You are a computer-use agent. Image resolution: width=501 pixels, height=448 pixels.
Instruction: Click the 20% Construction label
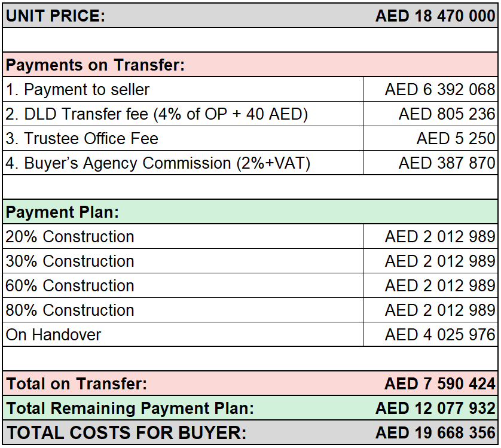point(70,237)
